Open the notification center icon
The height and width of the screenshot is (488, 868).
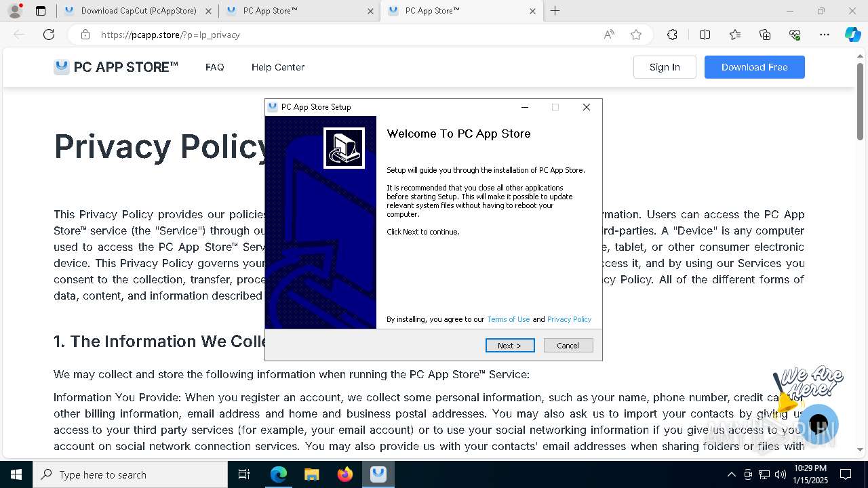[846, 474]
